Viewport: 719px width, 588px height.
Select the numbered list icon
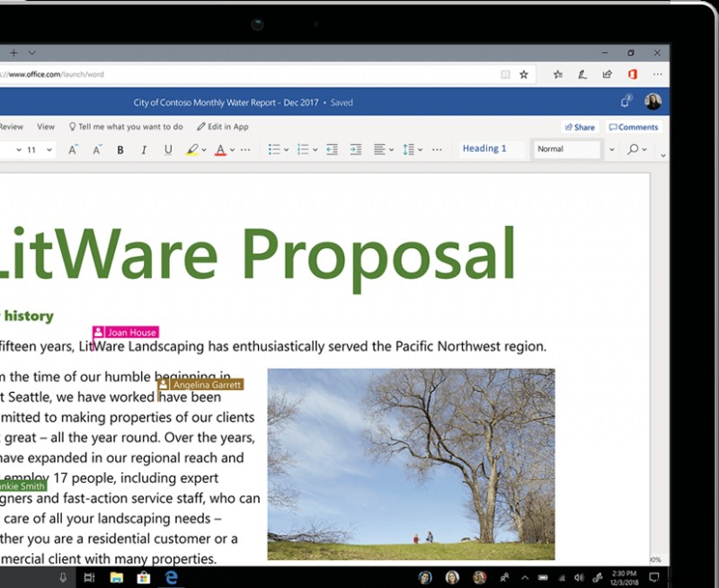305,148
